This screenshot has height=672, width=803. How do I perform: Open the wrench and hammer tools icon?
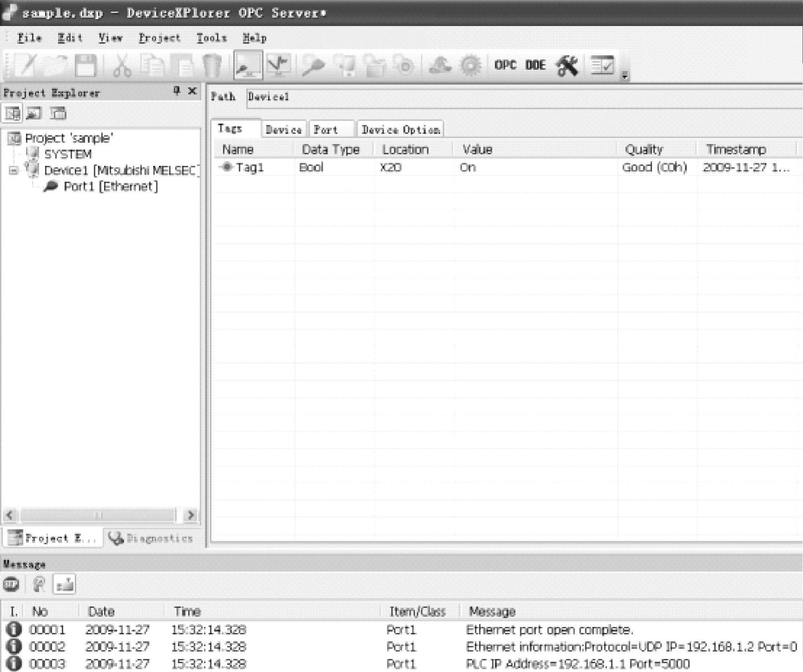[x=567, y=65]
